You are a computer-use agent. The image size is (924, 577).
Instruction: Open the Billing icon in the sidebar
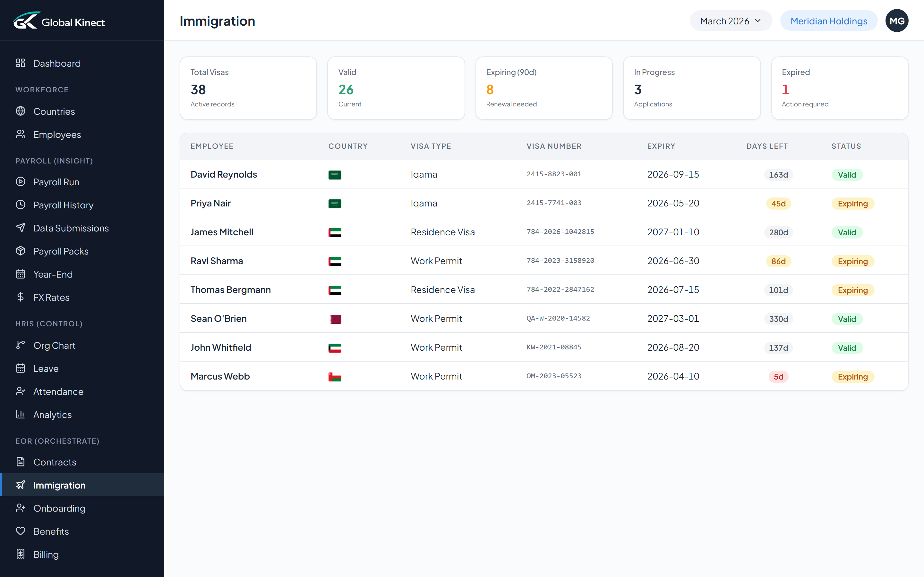[21, 554]
